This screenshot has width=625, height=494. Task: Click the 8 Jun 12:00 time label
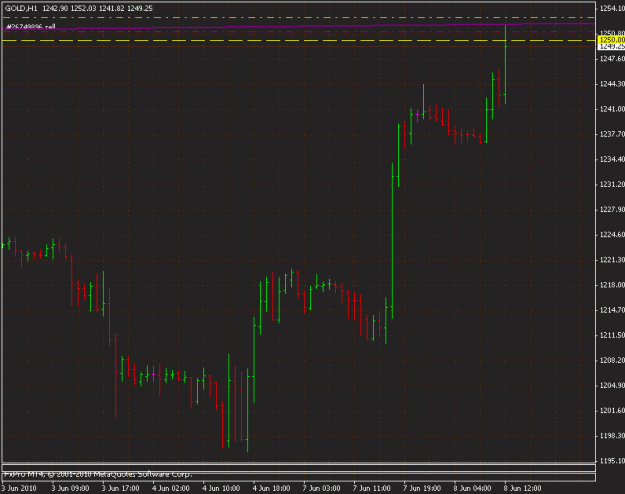pos(522,488)
